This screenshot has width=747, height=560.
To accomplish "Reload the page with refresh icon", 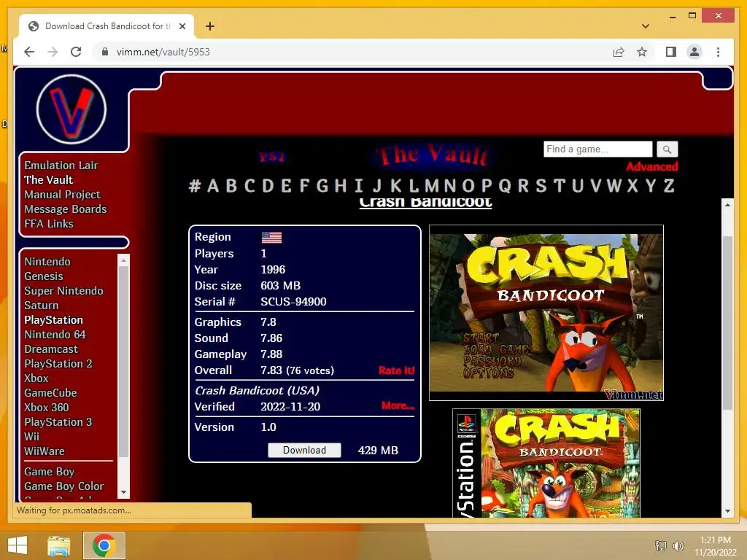I will click(76, 52).
